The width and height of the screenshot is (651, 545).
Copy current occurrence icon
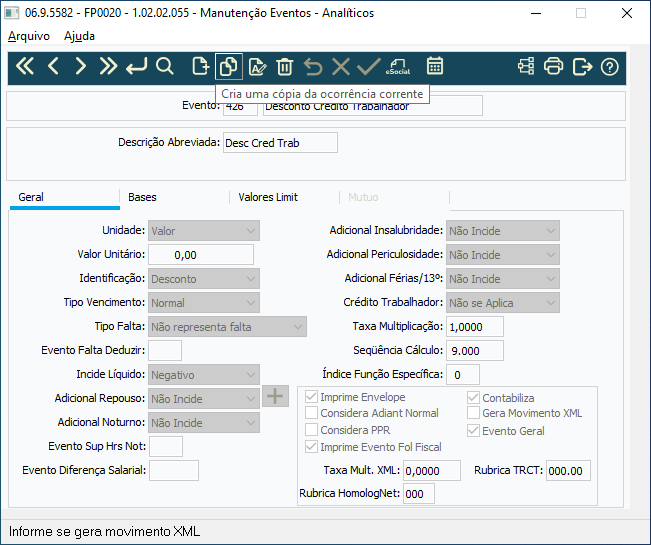click(x=229, y=66)
